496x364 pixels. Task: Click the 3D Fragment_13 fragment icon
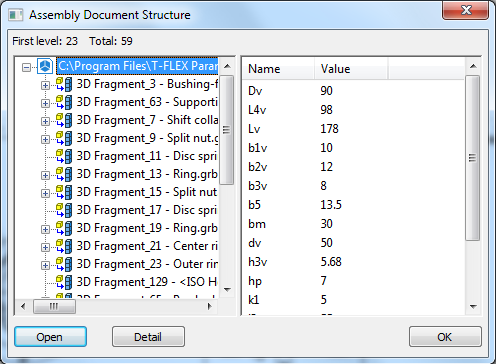click(64, 174)
